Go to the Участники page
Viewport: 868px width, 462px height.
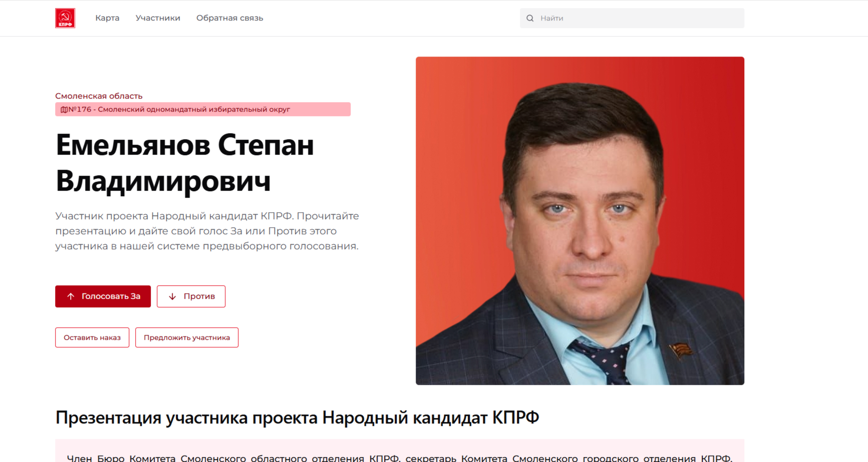point(158,18)
